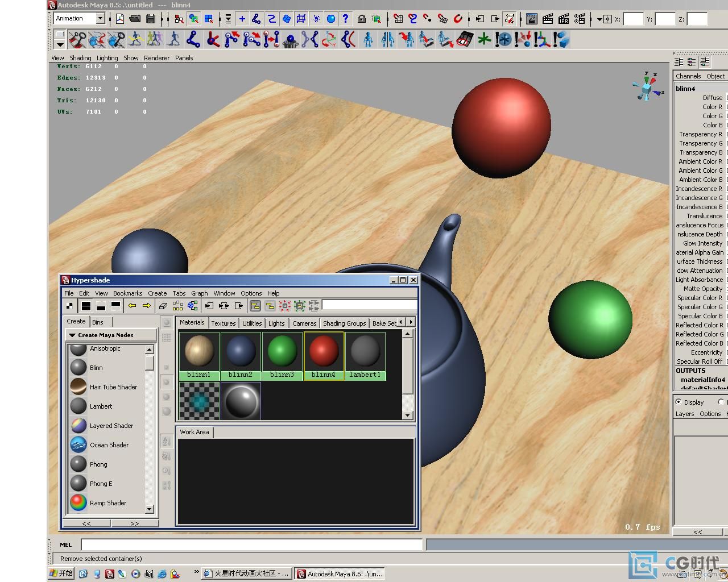Click the Joint tool shelf icon
This screenshot has width=728, height=582.
193,40
